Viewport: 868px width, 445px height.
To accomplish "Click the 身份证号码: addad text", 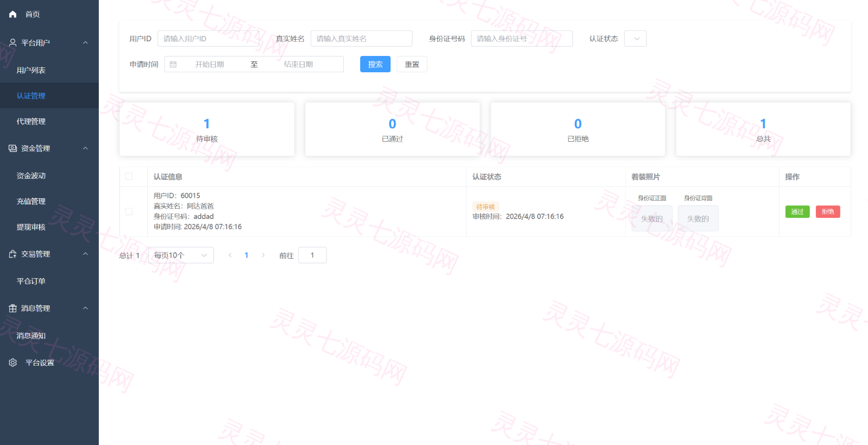I will pos(184,216).
